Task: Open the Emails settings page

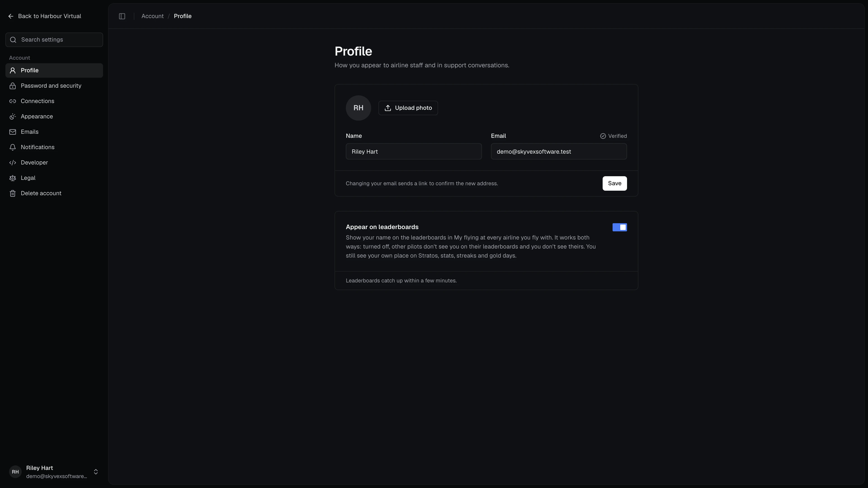Action: [x=54, y=132]
